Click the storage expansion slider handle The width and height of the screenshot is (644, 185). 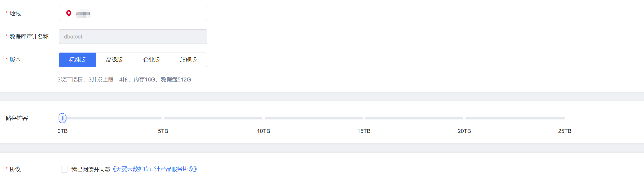tap(63, 118)
